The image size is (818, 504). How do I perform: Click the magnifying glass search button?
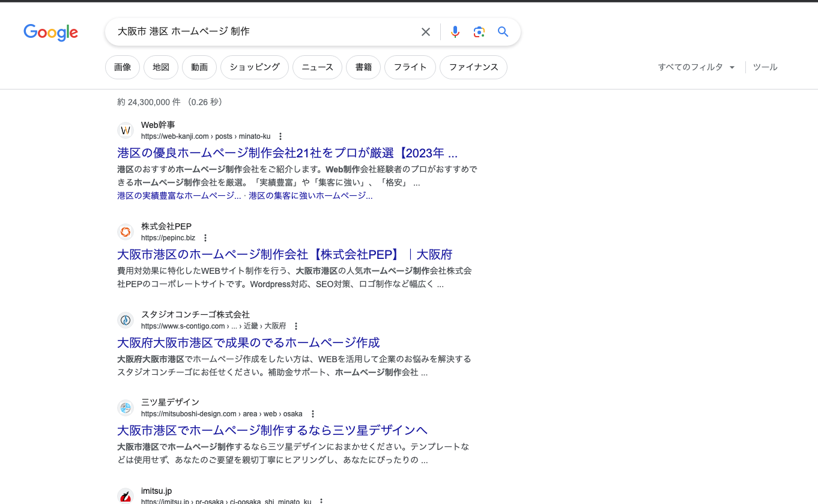coord(503,32)
